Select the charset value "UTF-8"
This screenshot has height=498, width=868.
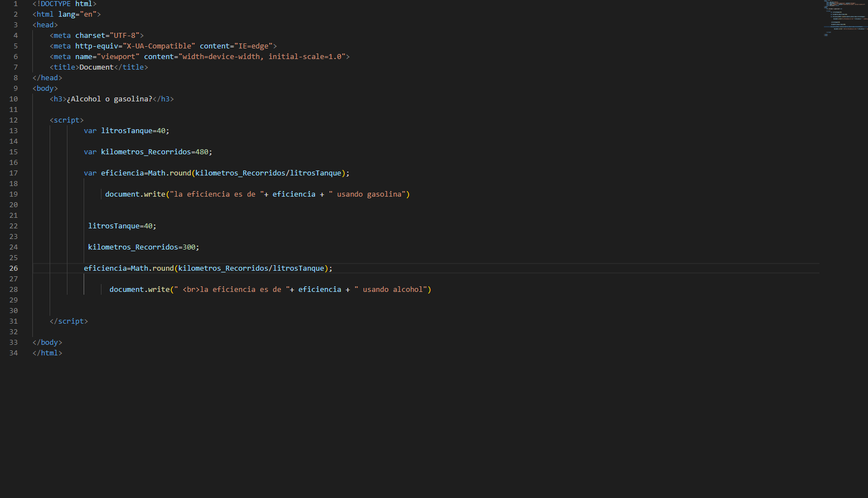click(127, 36)
